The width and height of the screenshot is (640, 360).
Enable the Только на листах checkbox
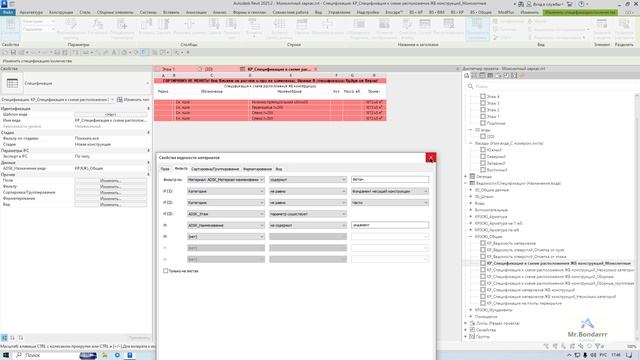tap(165, 271)
